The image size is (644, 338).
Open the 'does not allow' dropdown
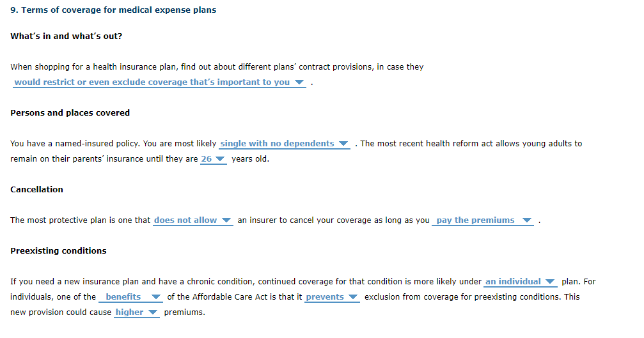pyautogui.click(x=192, y=220)
